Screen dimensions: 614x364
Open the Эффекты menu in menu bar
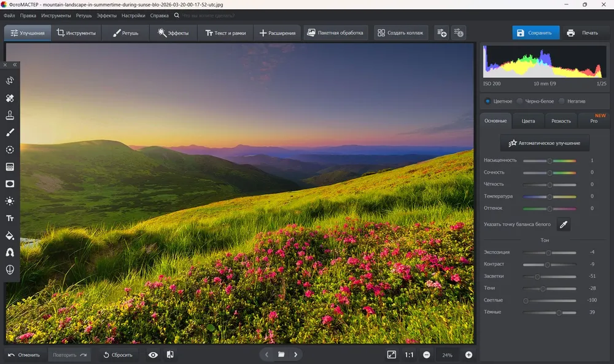click(x=106, y=16)
